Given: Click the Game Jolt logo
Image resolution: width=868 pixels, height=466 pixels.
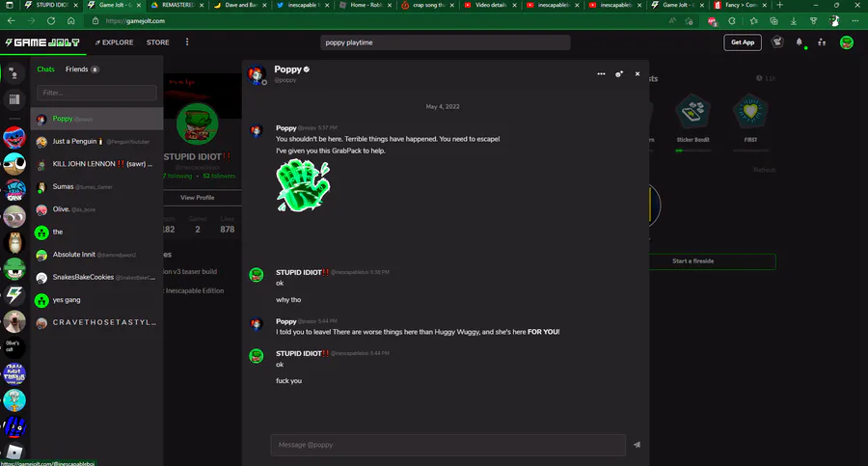Looking at the screenshot, I should tap(42, 42).
